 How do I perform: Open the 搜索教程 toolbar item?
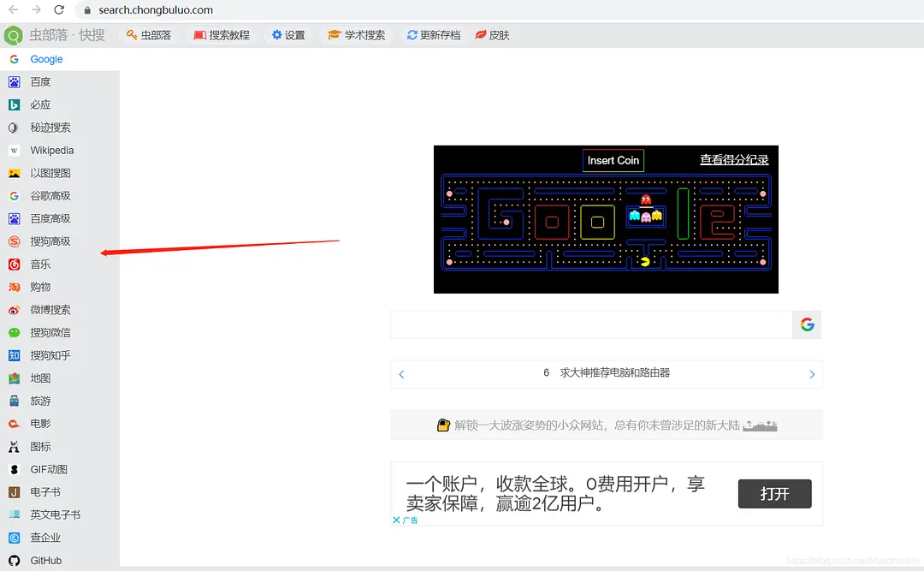(222, 35)
